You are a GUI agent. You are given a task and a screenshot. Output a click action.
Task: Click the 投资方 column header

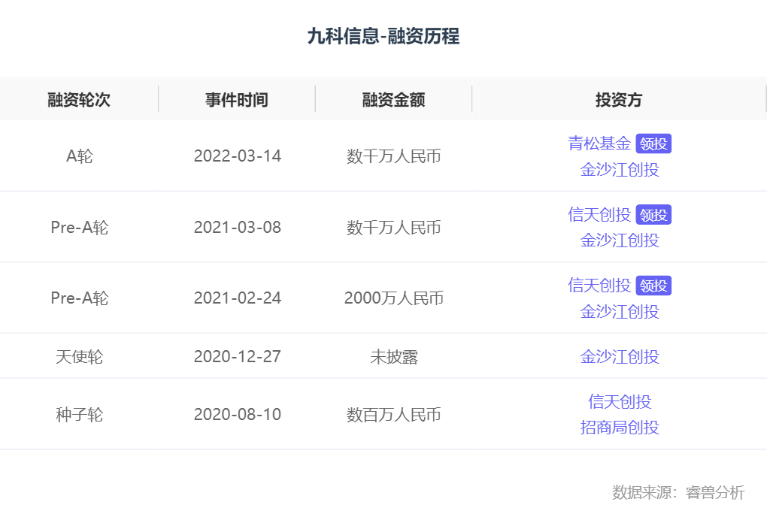(619, 100)
